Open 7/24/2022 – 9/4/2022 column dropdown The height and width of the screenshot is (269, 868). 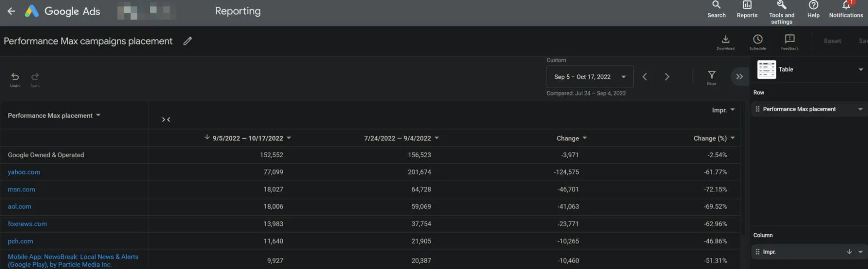[x=437, y=138]
